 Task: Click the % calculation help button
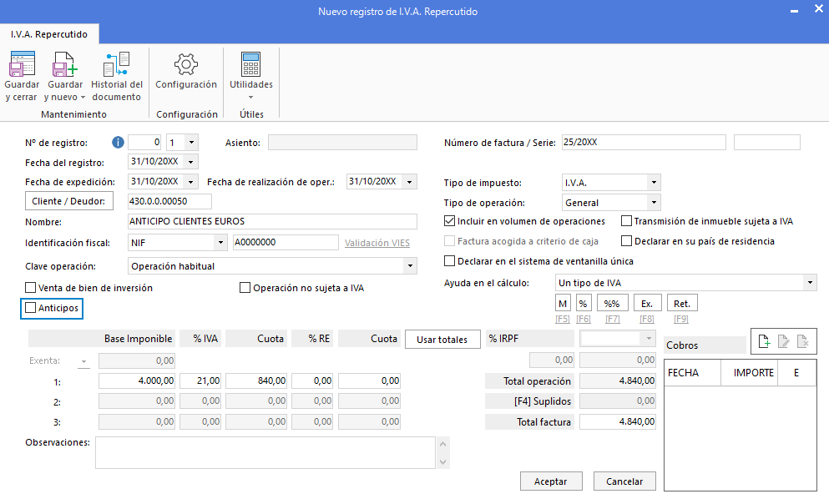pos(584,303)
